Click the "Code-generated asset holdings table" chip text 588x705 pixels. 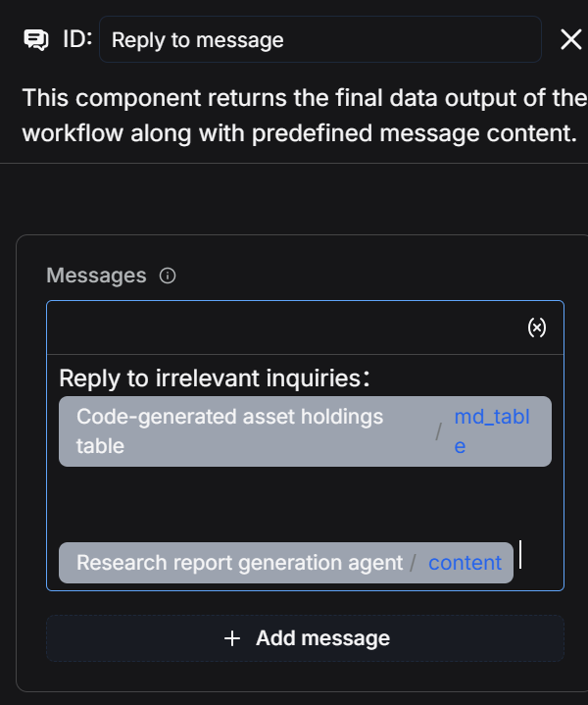[x=229, y=430]
